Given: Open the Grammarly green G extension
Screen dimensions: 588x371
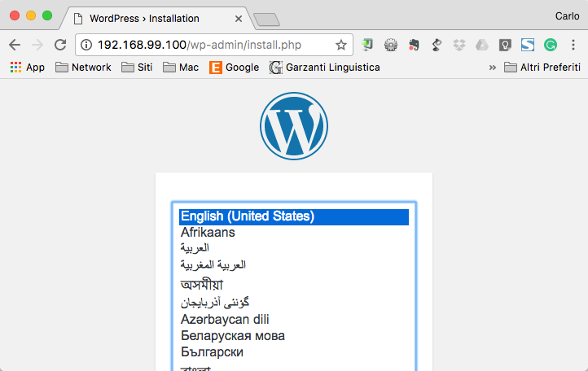Looking at the screenshot, I should [x=551, y=45].
